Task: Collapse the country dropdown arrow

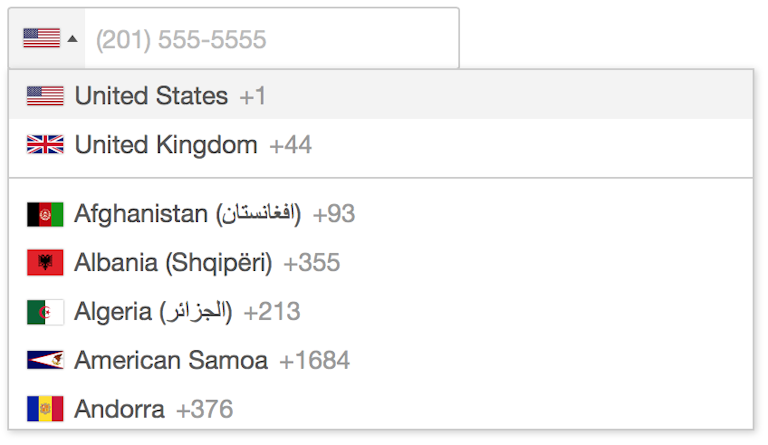Action: click(x=72, y=40)
